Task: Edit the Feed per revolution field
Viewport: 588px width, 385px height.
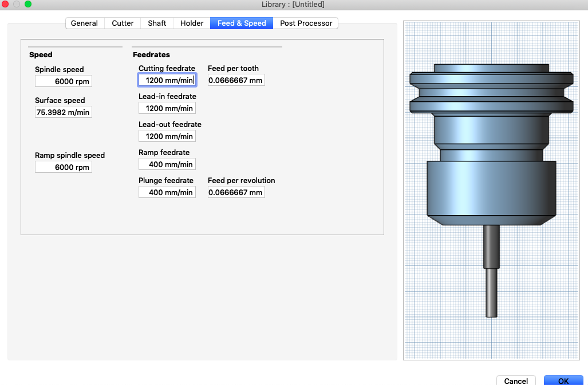Action: coord(236,192)
